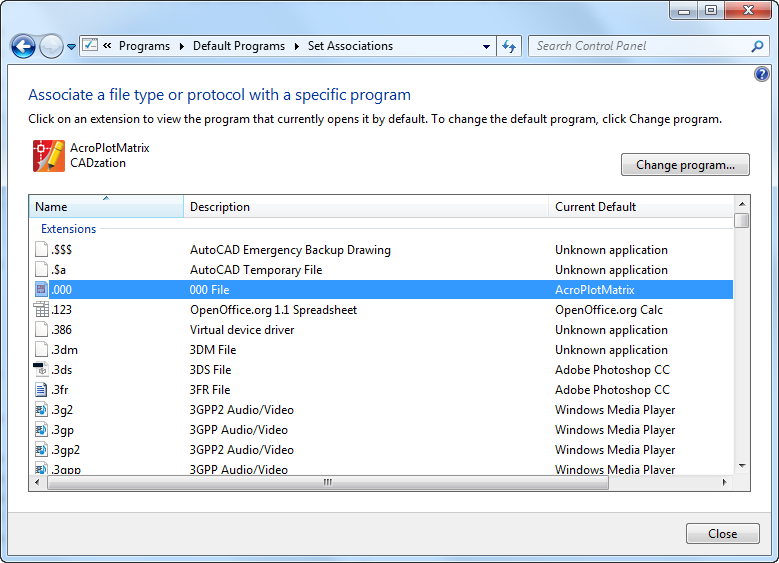This screenshot has width=779, height=563.
Task: Collapse the Extensions group header
Action: [x=69, y=229]
